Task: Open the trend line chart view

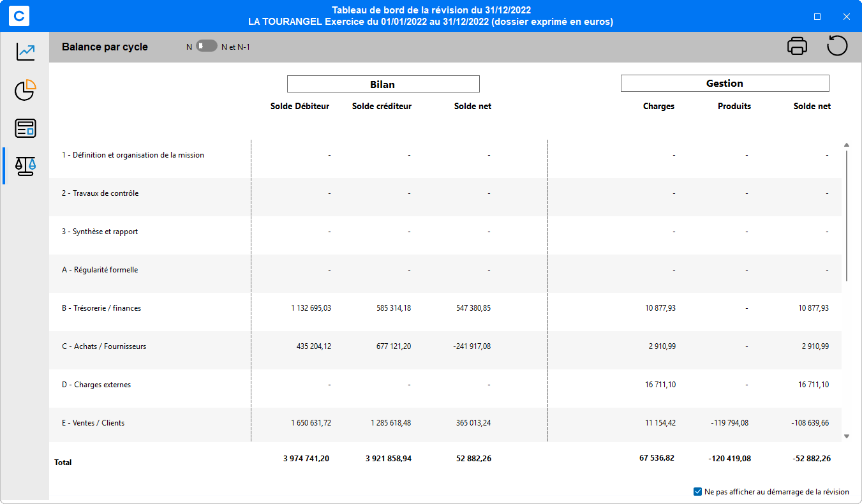Action: pyautogui.click(x=26, y=52)
